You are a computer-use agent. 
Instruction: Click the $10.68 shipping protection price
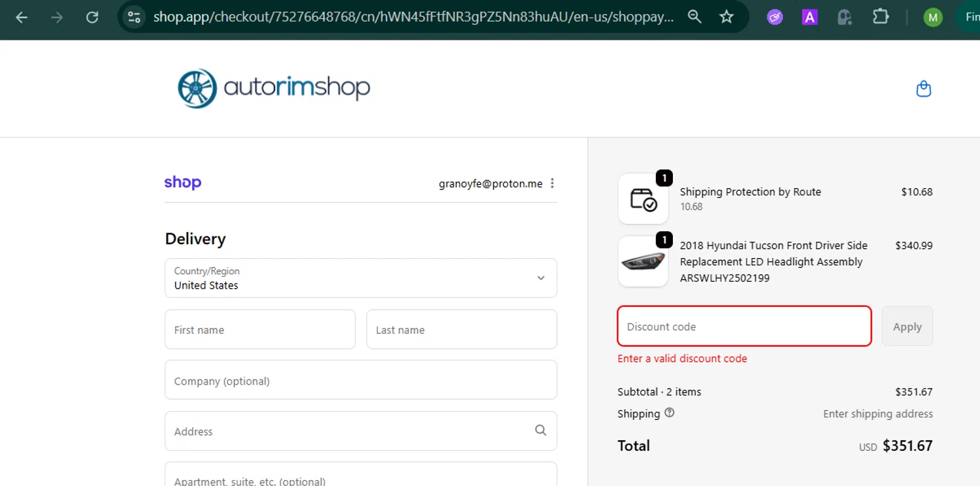pos(917,192)
